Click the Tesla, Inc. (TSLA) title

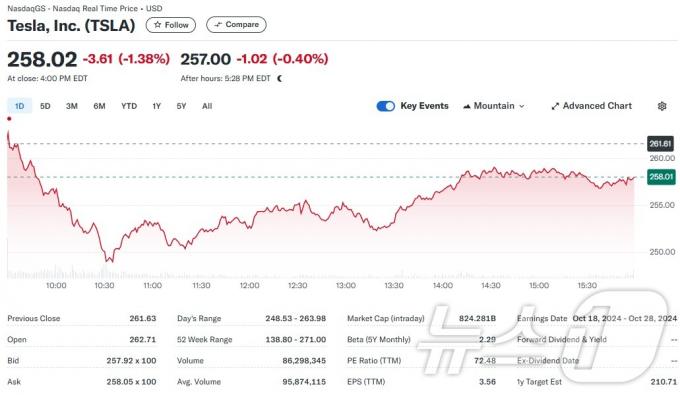[x=71, y=26]
